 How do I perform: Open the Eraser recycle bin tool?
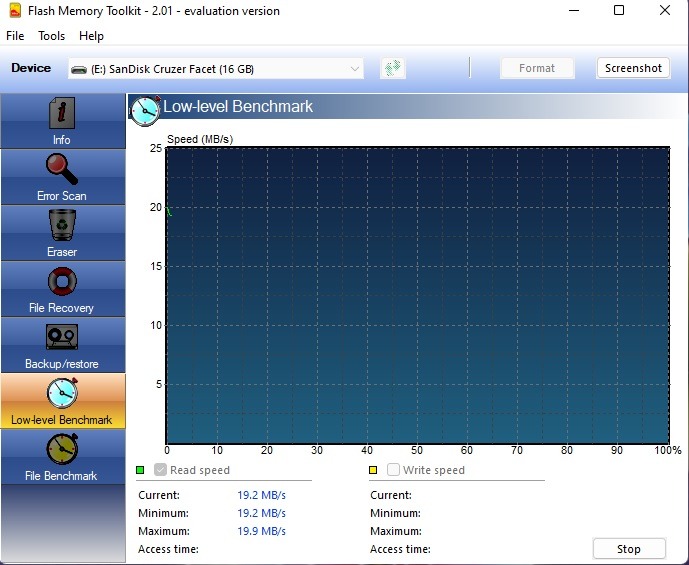[62, 225]
